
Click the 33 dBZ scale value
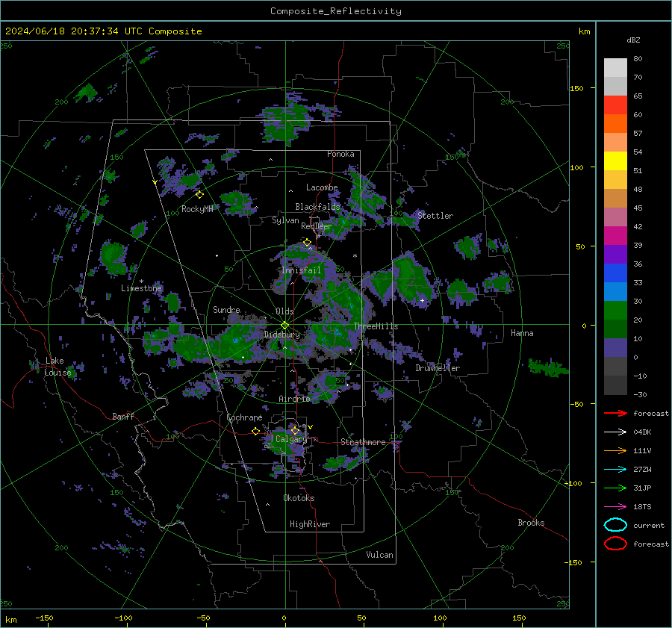(x=638, y=282)
